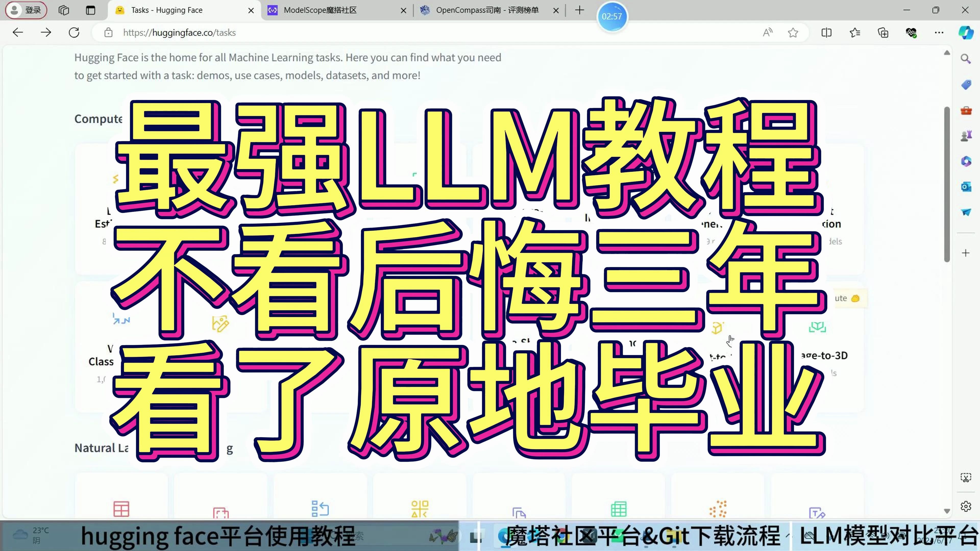Go back with the browser back arrow
This screenshot has height=551, width=980.
[18, 33]
